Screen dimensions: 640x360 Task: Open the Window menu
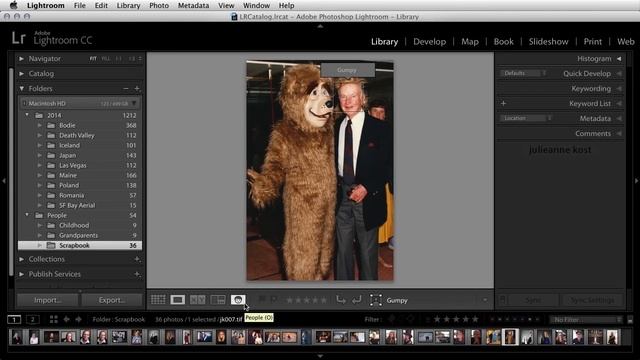pyautogui.click(x=256, y=5)
